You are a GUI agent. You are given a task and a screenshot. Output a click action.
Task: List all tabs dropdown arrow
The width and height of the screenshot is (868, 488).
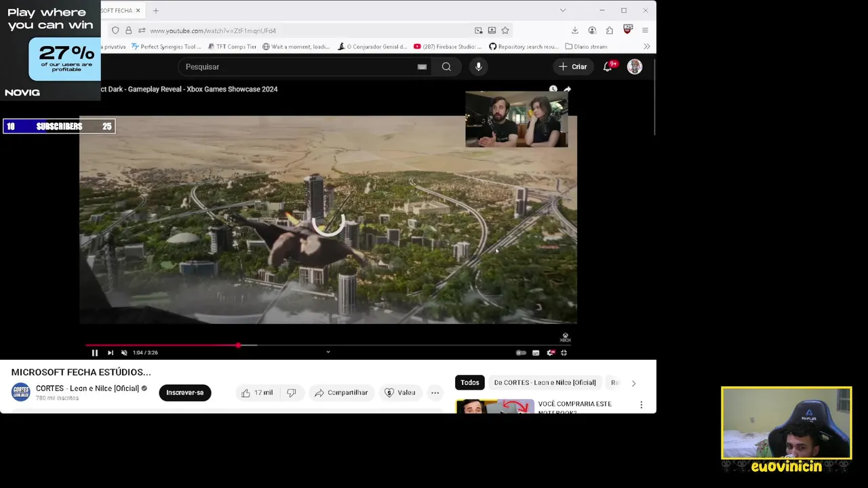coord(562,10)
